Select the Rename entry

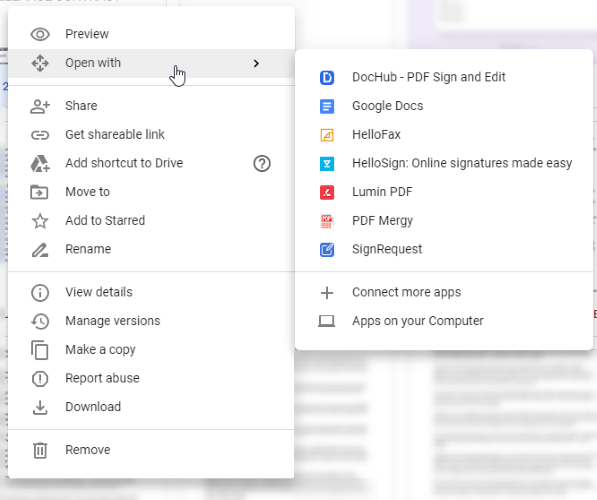pos(151,249)
